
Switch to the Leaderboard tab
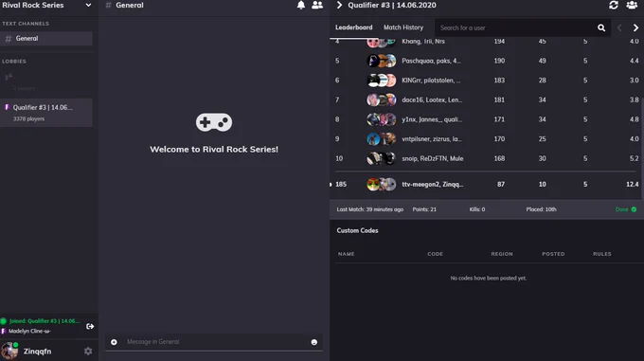pyautogui.click(x=353, y=27)
